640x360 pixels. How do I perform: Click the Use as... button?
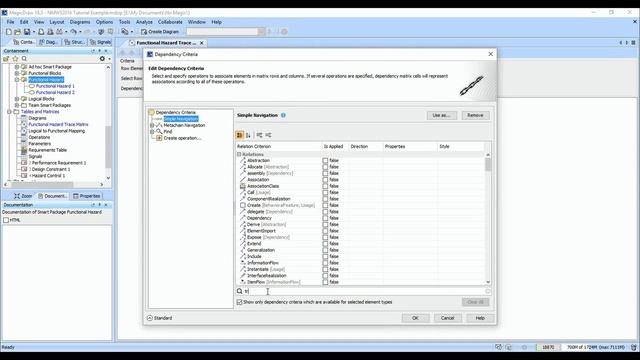point(442,116)
